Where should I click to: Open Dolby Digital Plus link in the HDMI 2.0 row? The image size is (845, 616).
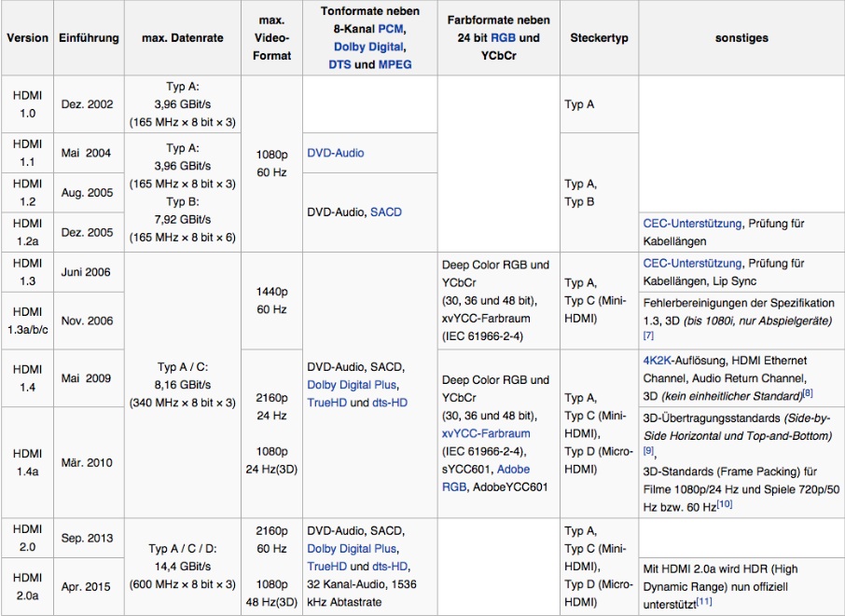352,549
